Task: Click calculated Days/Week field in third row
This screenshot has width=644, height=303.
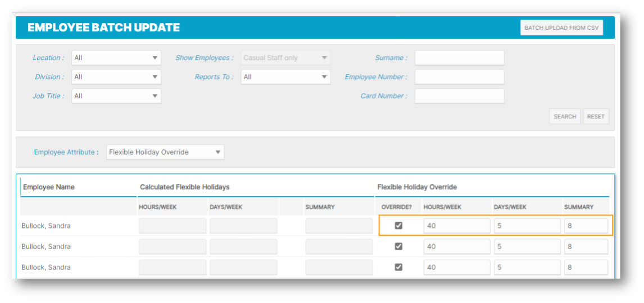Action: coord(243,267)
